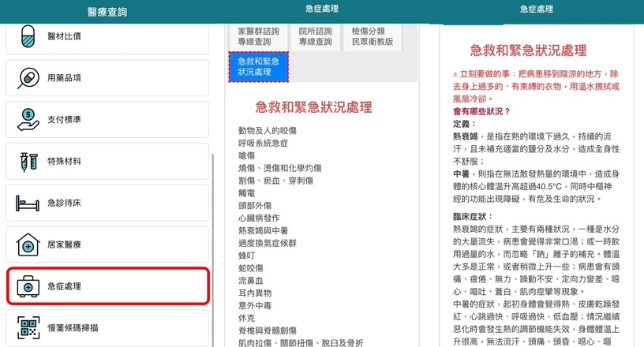This screenshot has height=347, width=644.
Task: Open the 流鼻血 topic
Action: pyautogui.click(x=250, y=281)
